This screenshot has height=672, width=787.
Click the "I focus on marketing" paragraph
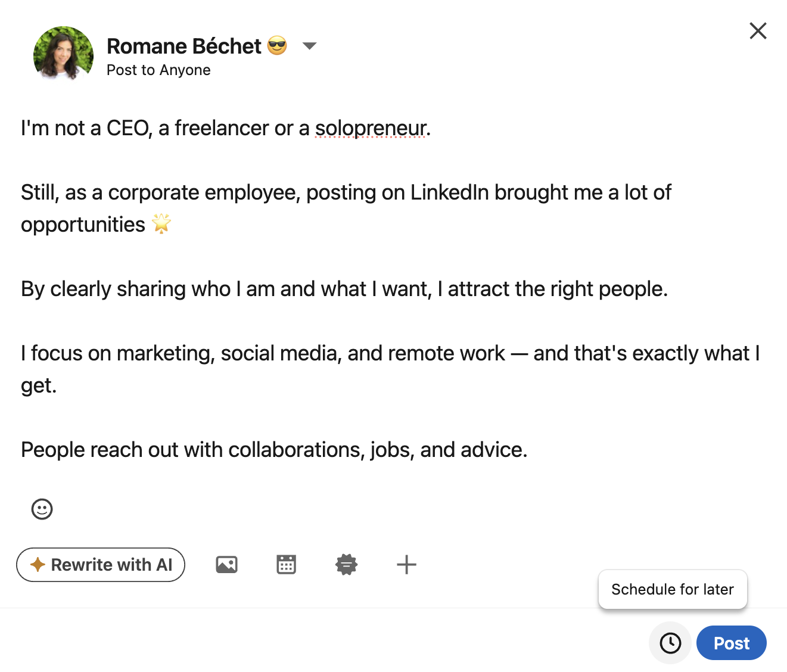coord(390,354)
